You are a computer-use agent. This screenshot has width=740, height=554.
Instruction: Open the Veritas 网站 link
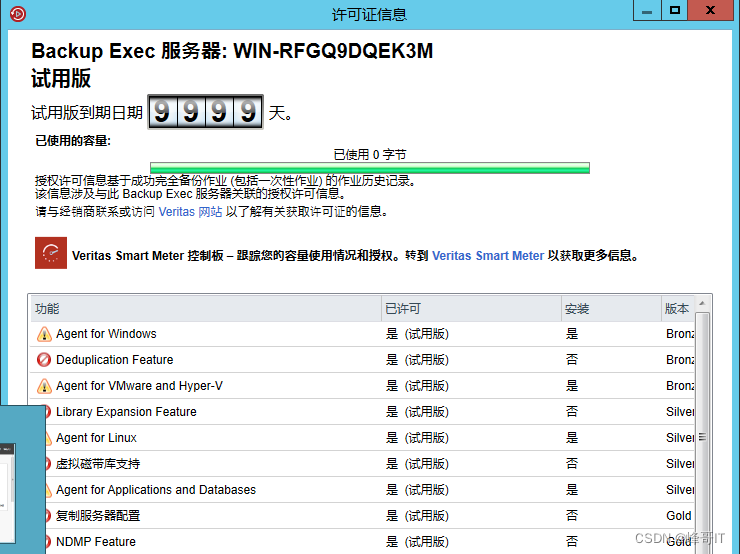[190, 211]
